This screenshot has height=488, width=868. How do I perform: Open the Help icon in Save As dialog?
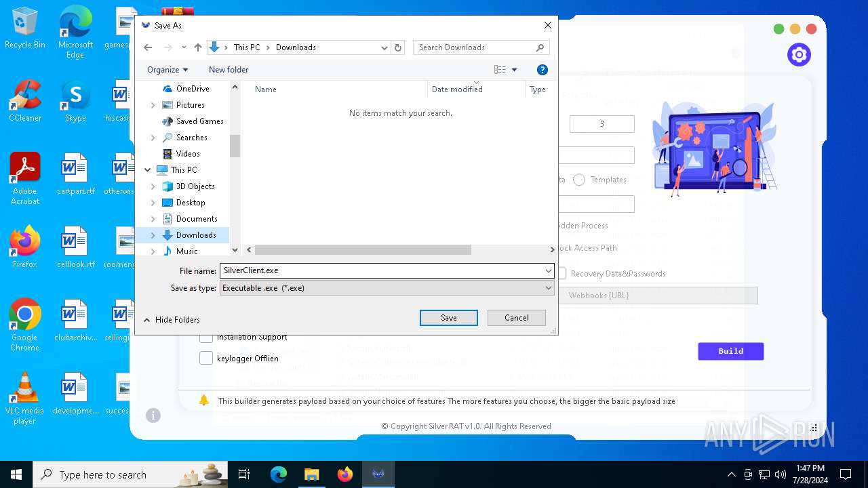pos(542,70)
